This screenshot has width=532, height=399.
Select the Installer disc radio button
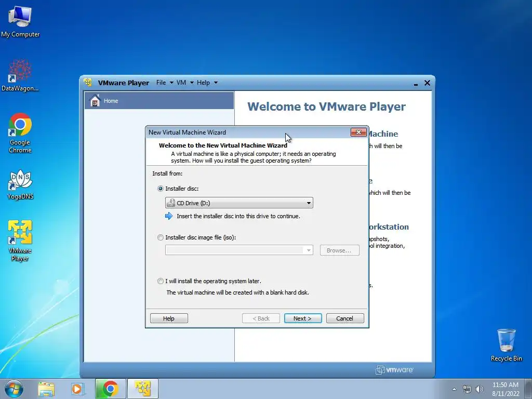[x=161, y=189]
